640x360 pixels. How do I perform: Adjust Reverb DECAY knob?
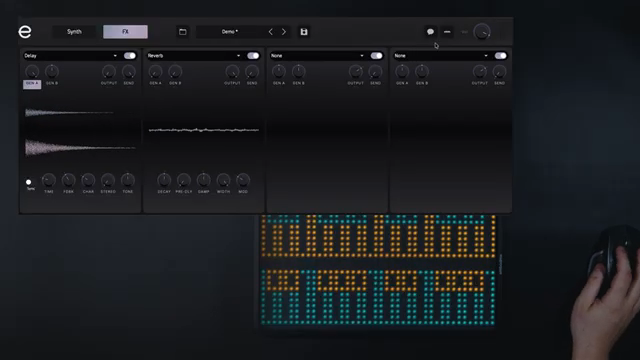click(x=164, y=180)
